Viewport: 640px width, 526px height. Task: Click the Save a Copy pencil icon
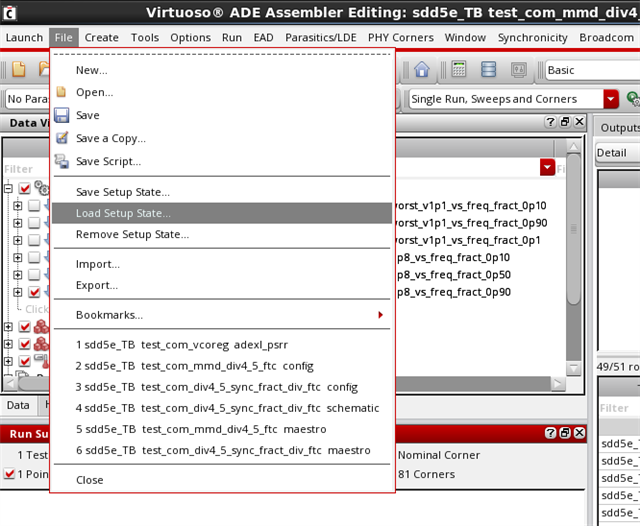[62, 138]
